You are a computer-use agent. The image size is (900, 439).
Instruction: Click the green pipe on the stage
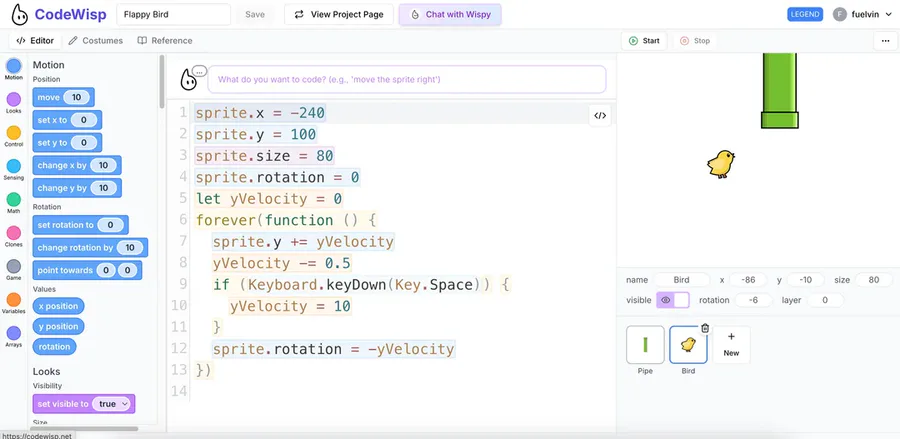(779, 91)
